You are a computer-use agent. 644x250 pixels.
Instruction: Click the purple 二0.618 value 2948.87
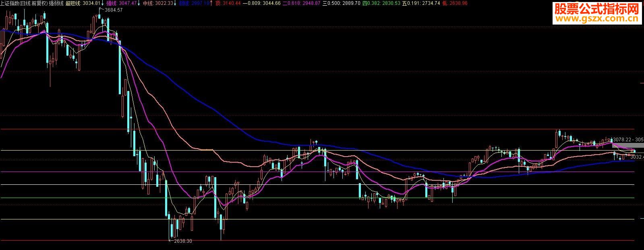pos(312,3)
